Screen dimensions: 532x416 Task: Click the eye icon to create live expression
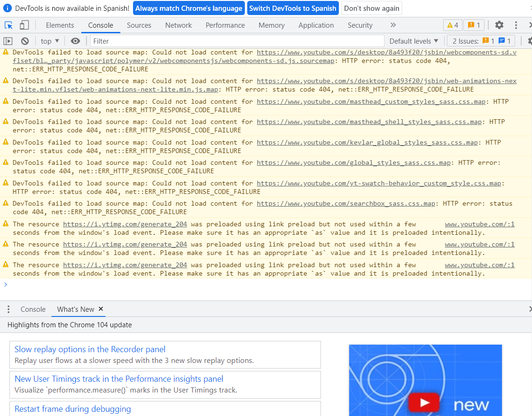(x=75, y=41)
